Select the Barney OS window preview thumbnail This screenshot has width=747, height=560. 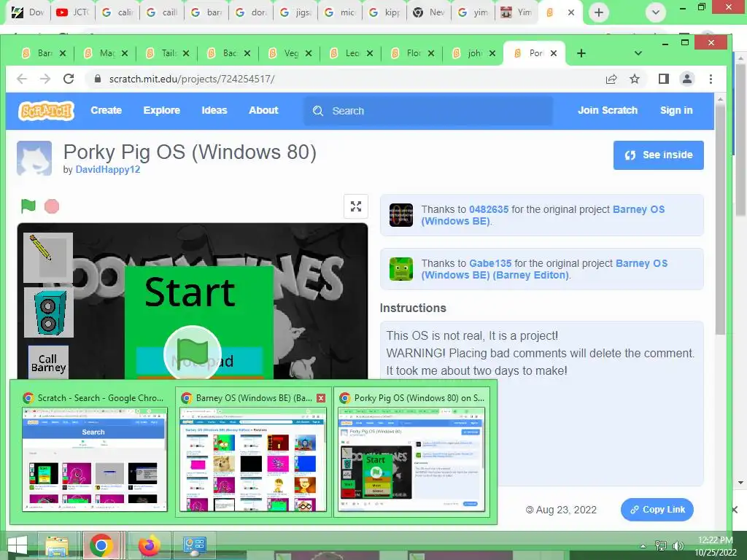[x=253, y=459]
